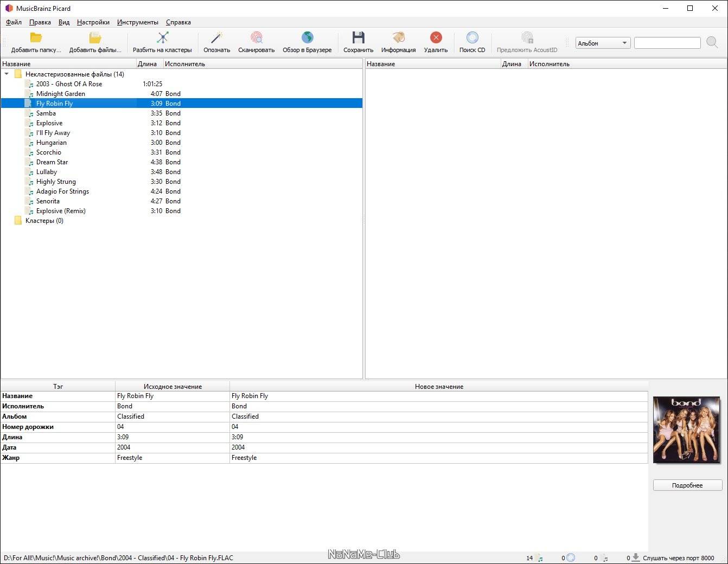Click the new value cell Freestyle
The width and height of the screenshot is (728, 564).
click(x=439, y=458)
